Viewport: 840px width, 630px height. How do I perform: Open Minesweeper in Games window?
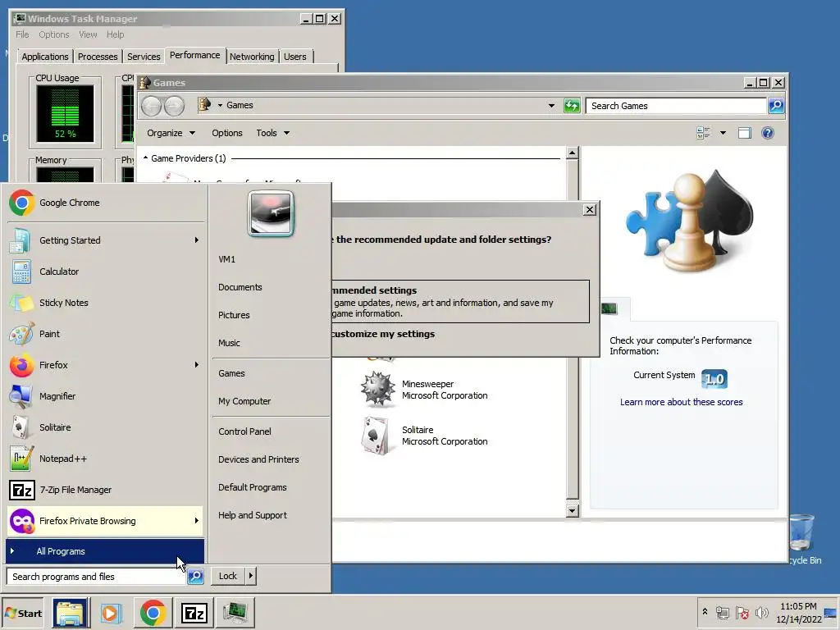tap(424, 390)
